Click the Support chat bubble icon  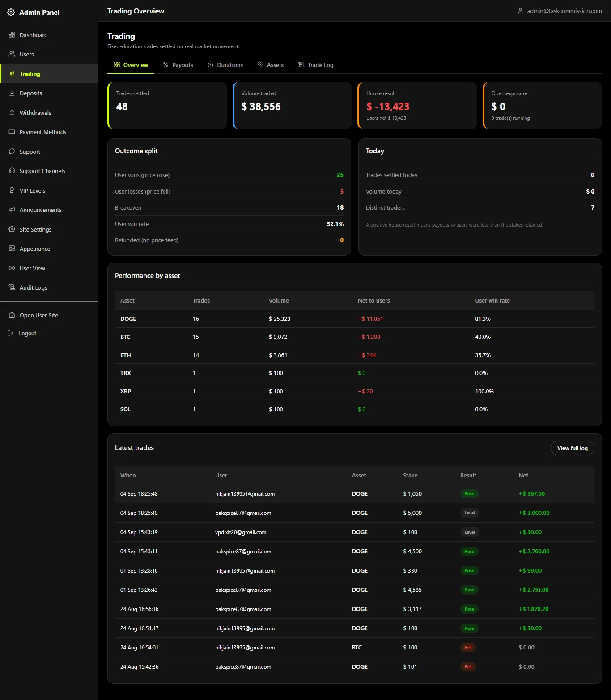(x=12, y=152)
